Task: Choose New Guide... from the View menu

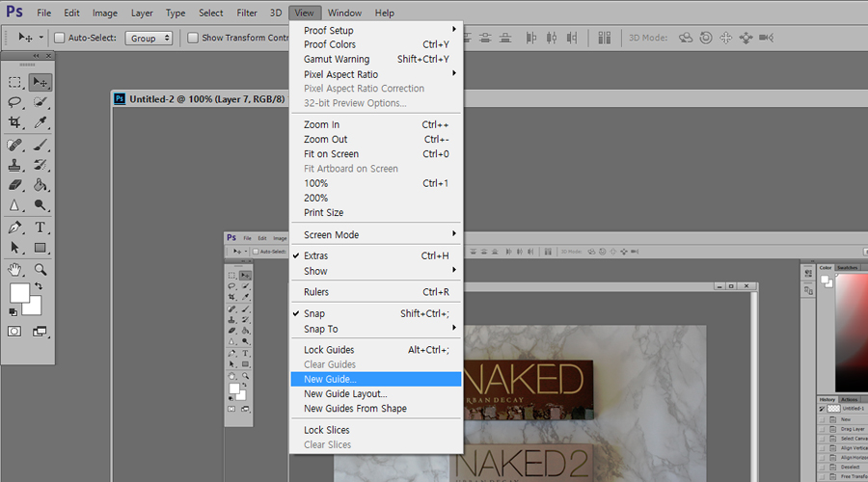Action: click(330, 379)
